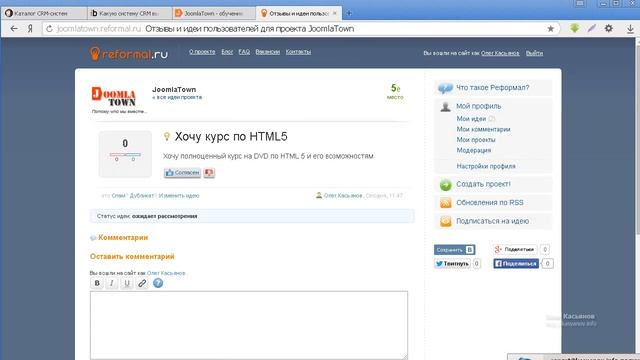Screen dimensions: 640x360
Task: Share via Facebook 'Поделиться' button
Action: coord(516,264)
